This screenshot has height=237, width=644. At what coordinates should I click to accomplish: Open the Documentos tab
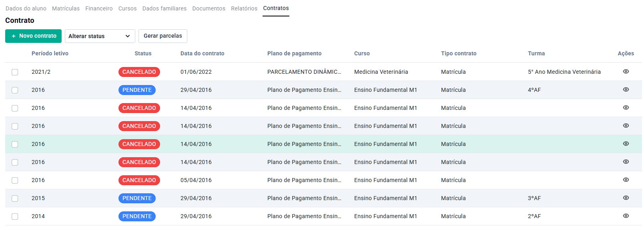point(209,8)
